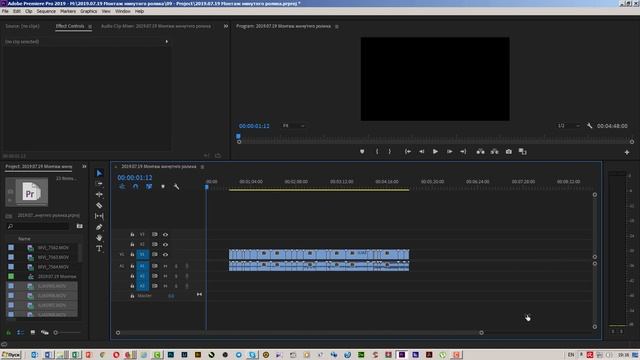This screenshot has width=640, height=360.
Task: Select the Hand tool
Action: tap(99, 238)
